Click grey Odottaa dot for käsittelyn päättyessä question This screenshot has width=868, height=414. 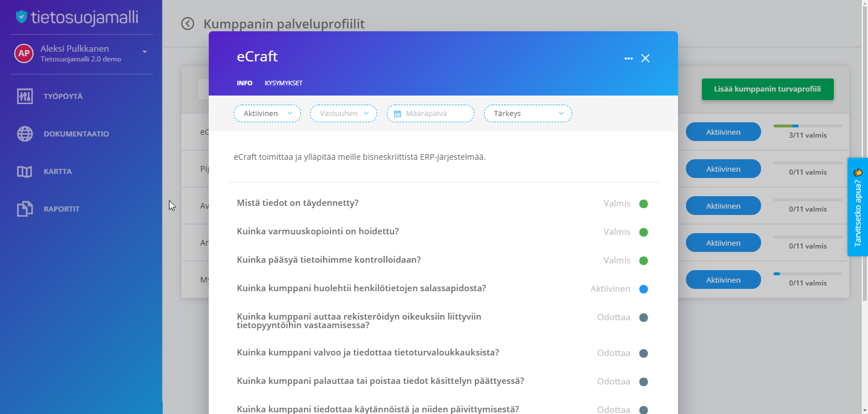coord(644,382)
